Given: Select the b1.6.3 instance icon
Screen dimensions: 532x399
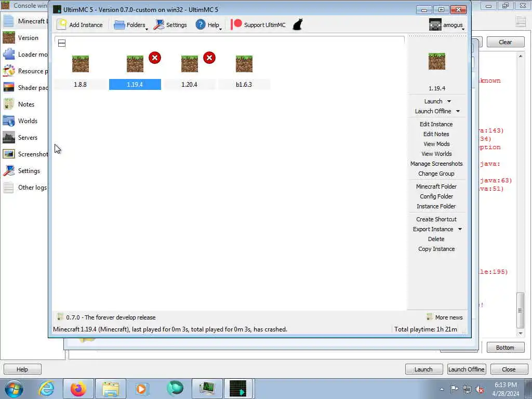Looking at the screenshot, I should (x=244, y=64).
